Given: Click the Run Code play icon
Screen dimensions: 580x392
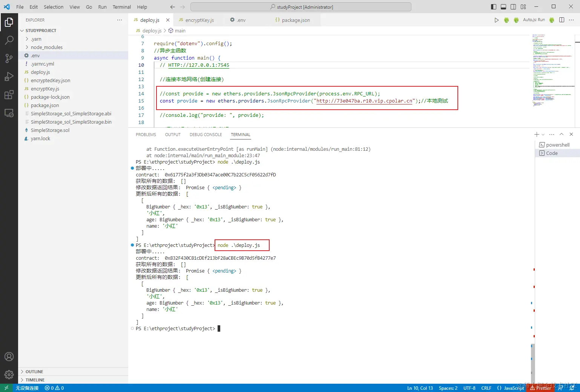Looking at the screenshot, I should [496, 20].
